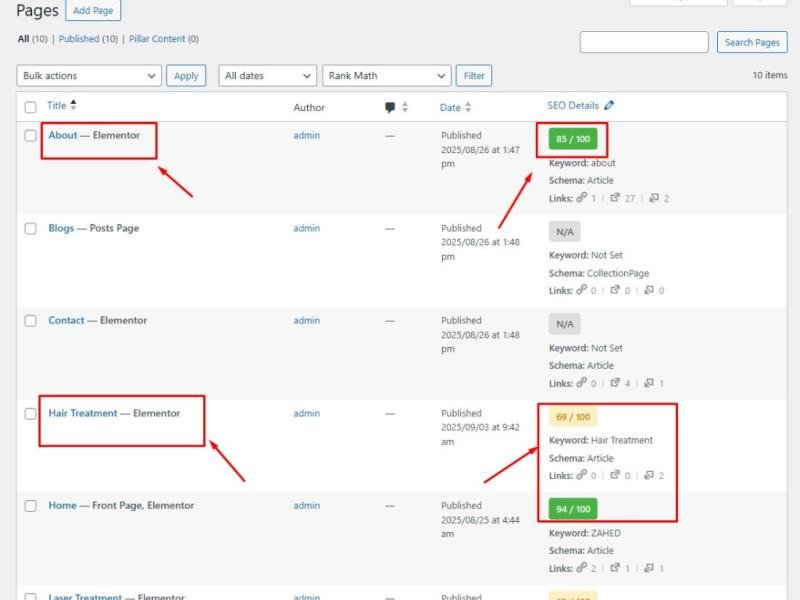Open the About page title link
The height and width of the screenshot is (600, 800).
(x=63, y=135)
